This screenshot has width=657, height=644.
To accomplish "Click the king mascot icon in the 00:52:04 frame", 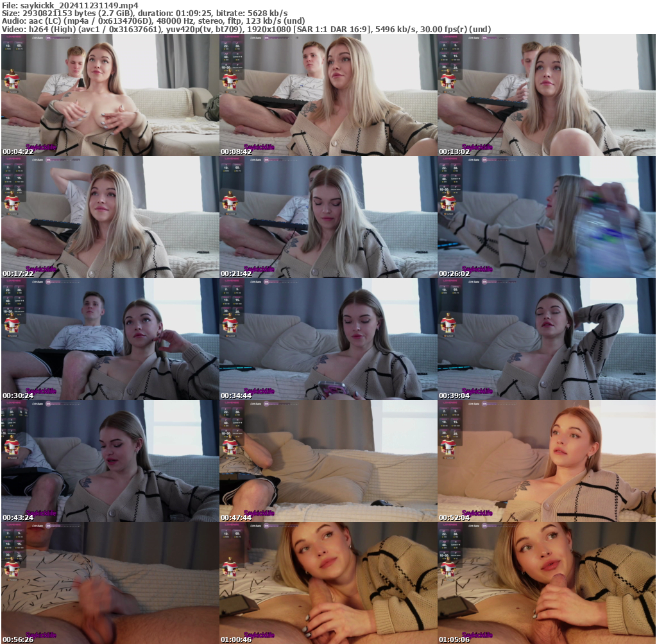I will (x=450, y=445).
